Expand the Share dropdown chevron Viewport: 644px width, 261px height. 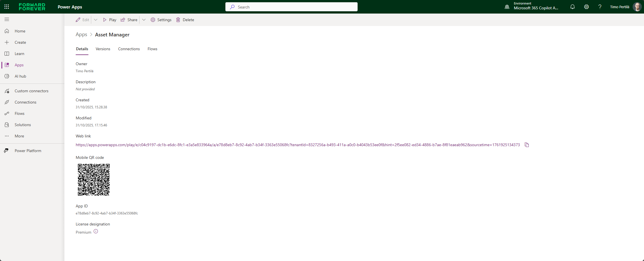click(144, 20)
